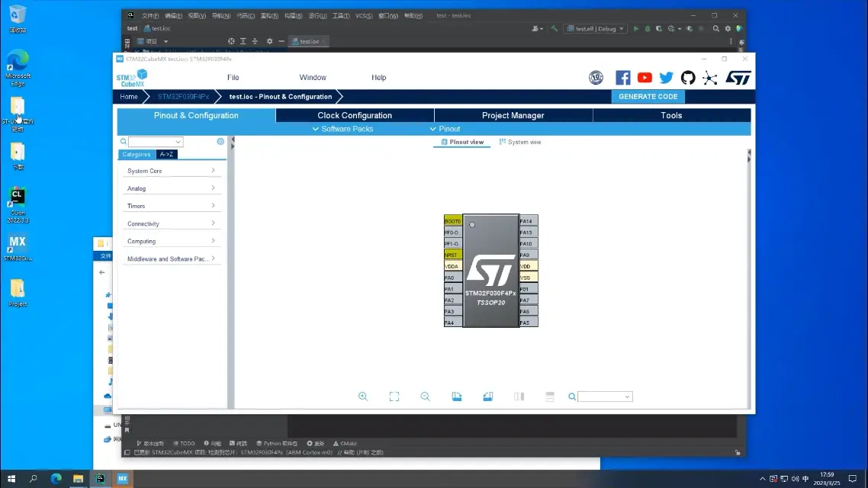Select the A->Z sorting toggle
The image size is (868, 488).
click(166, 154)
